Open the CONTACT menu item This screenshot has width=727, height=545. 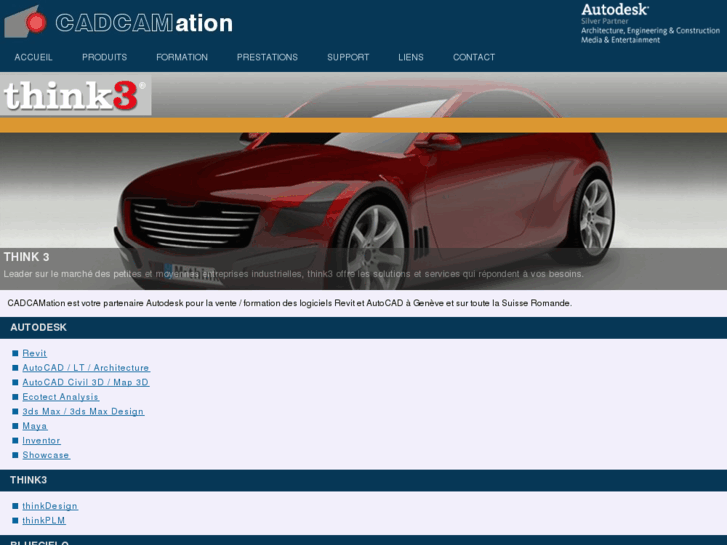point(474,57)
